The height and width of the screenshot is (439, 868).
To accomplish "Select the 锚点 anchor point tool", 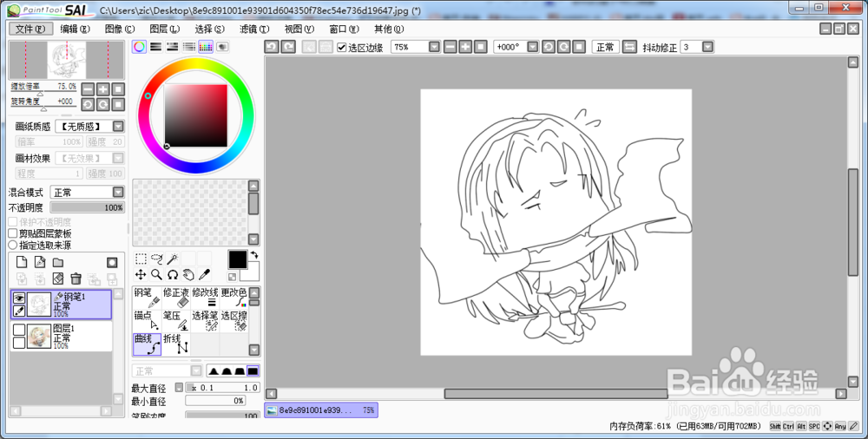I will [x=147, y=321].
